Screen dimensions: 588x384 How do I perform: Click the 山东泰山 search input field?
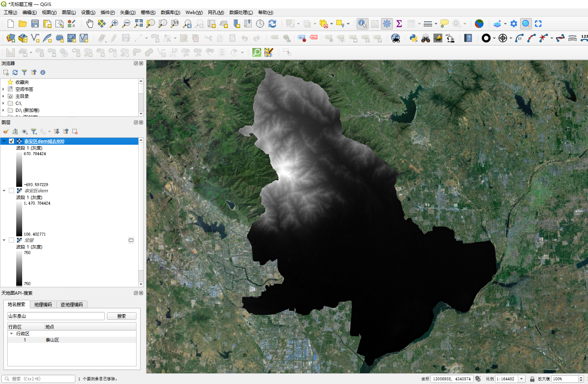click(x=56, y=316)
